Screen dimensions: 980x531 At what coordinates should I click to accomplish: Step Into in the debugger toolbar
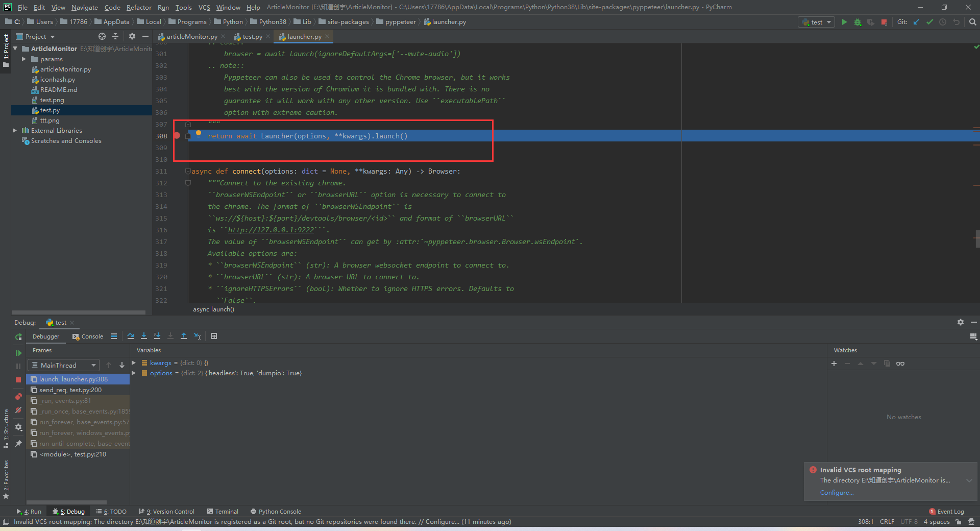click(x=144, y=336)
